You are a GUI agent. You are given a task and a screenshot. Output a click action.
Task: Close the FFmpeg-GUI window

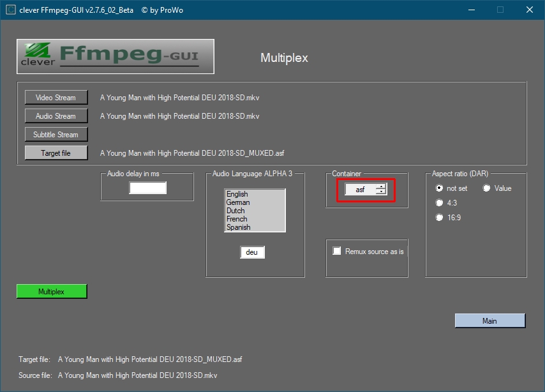529,10
